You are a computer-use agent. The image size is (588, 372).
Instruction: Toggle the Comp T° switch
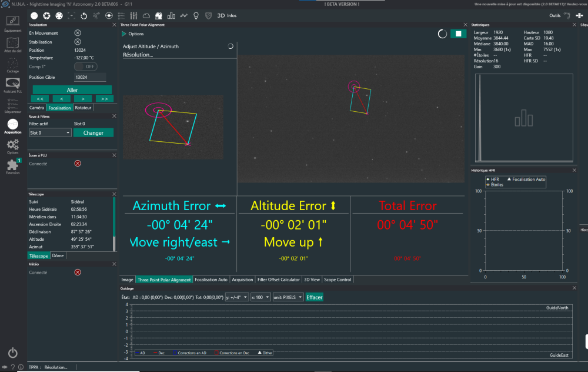coord(85,67)
